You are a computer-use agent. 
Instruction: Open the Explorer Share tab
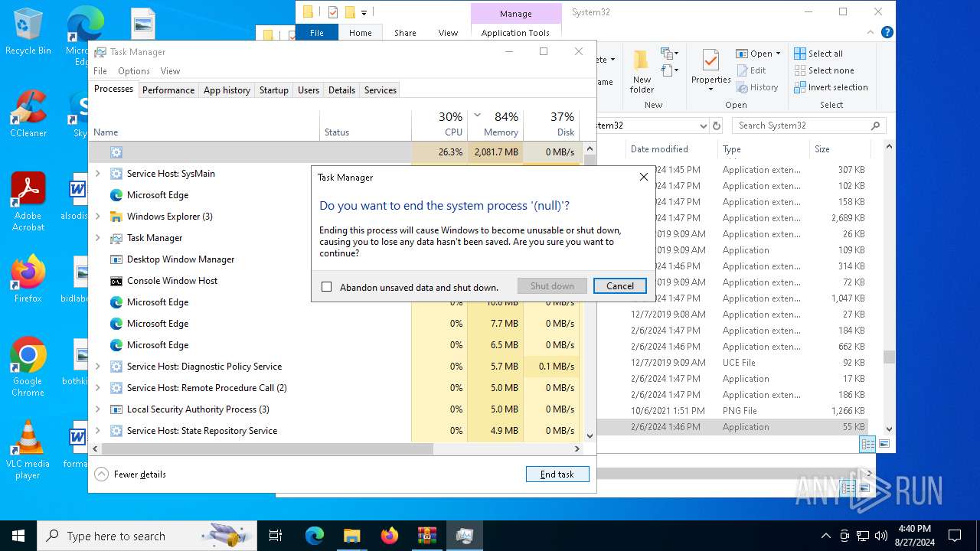pyautogui.click(x=405, y=33)
